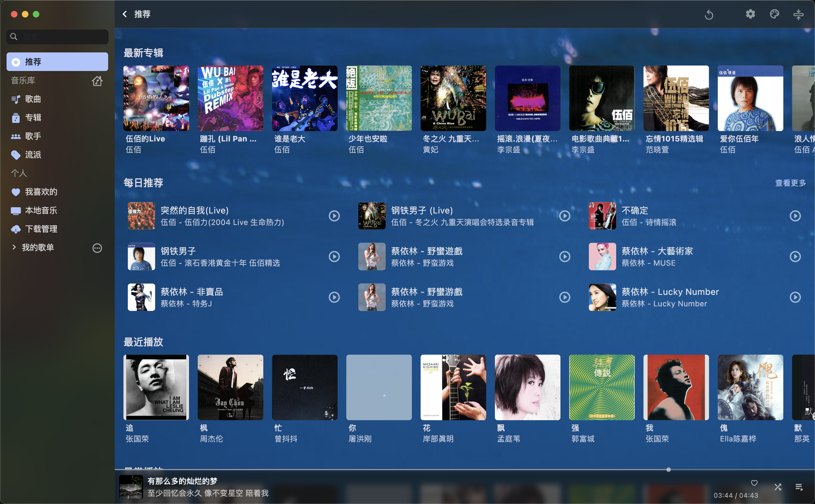Image resolution: width=815 pixels, height=504 pixels.
Task: Open 歌曲 in the sidebar
Action: coord(57,99)
